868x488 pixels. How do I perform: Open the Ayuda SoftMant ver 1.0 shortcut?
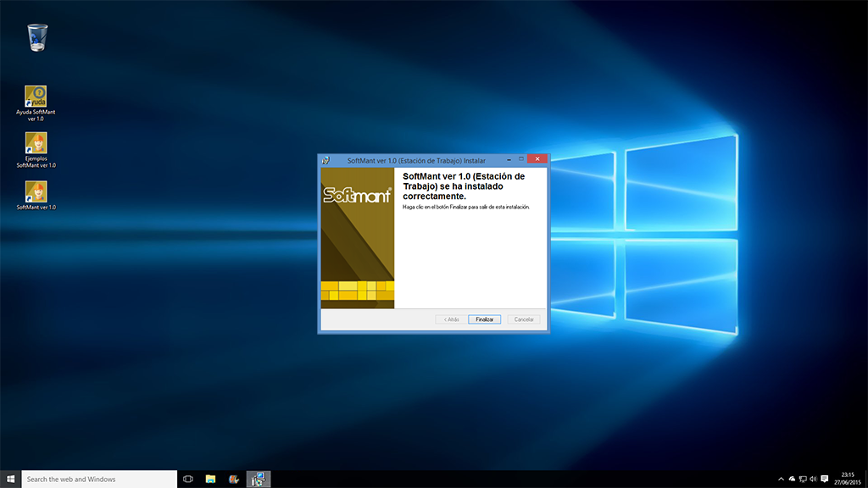pyautogui.click(x=36, y=97)
